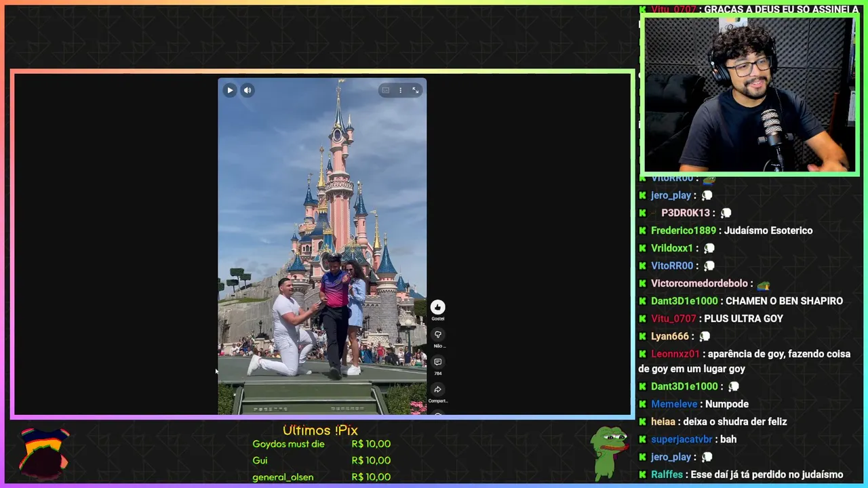868x488 pixels.
Task: Click the Kick badge beside heiaa
Action: tap(642, 422)
